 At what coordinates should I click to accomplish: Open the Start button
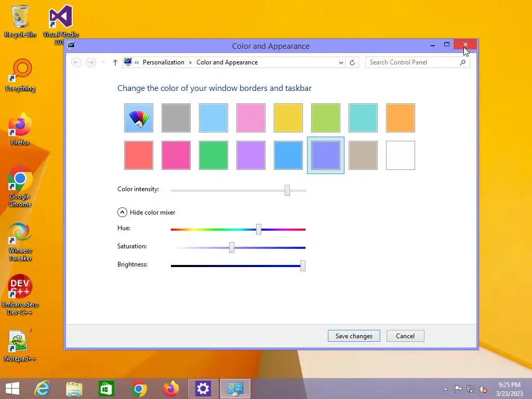point(12,389)
